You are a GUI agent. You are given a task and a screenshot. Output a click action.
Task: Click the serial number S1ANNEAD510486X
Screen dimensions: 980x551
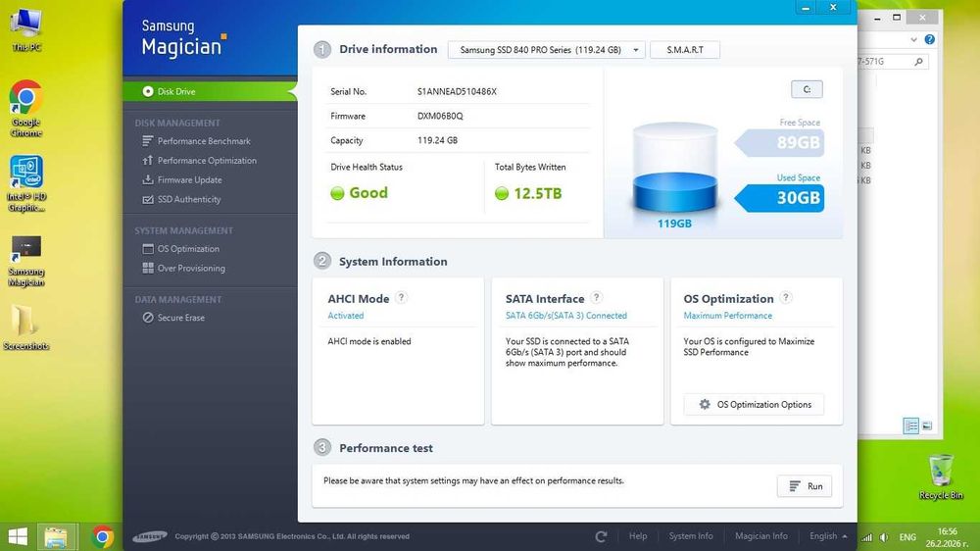(x=457, y=92)
